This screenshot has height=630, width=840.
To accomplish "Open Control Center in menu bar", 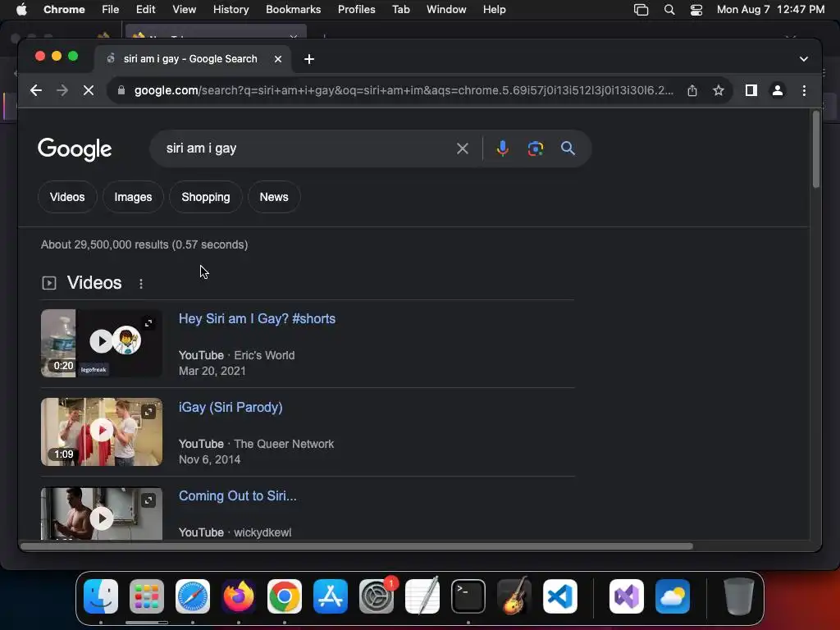I will pos(696,10).
